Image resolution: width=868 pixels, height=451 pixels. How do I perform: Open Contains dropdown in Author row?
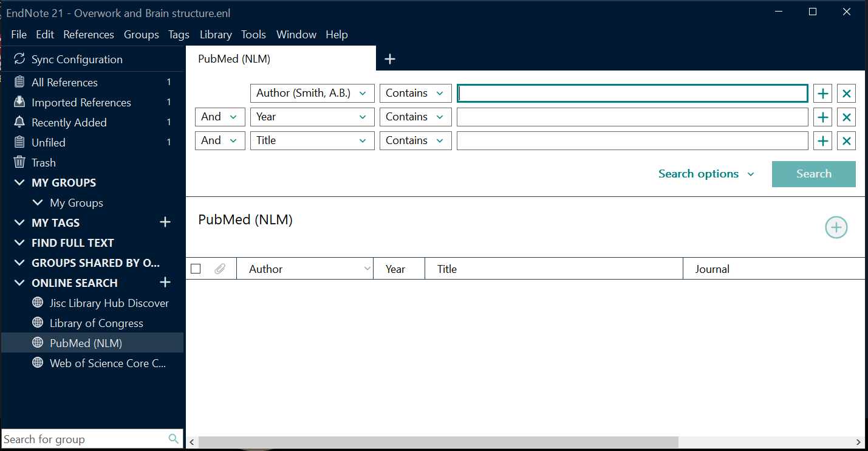pos(415,93)
